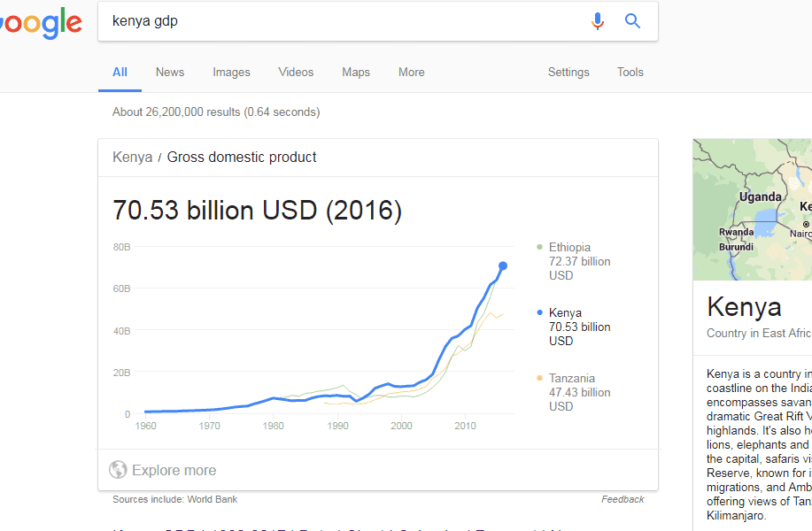Switch to the Videos tab
This screenshot has height=531, width=812.
pos(296,73)
